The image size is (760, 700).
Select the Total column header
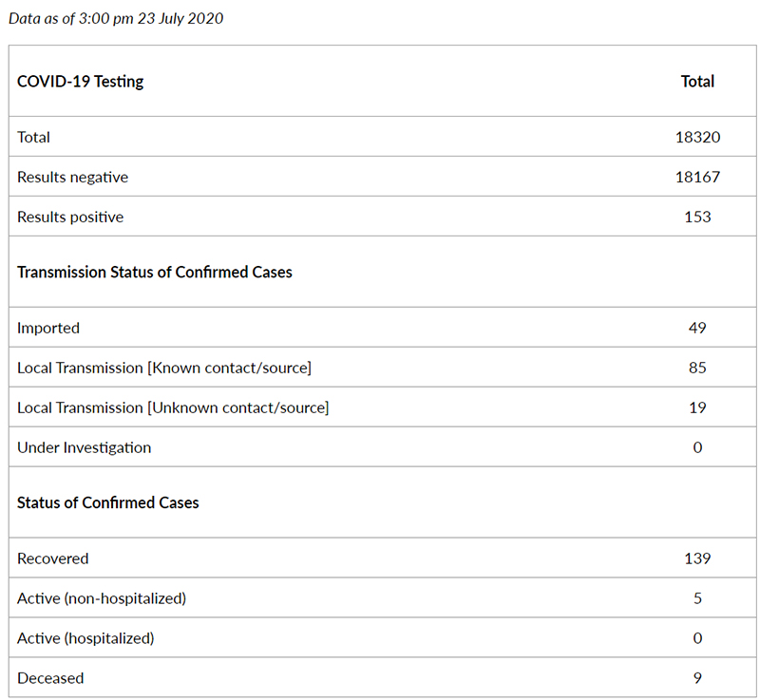click(697, 82)
